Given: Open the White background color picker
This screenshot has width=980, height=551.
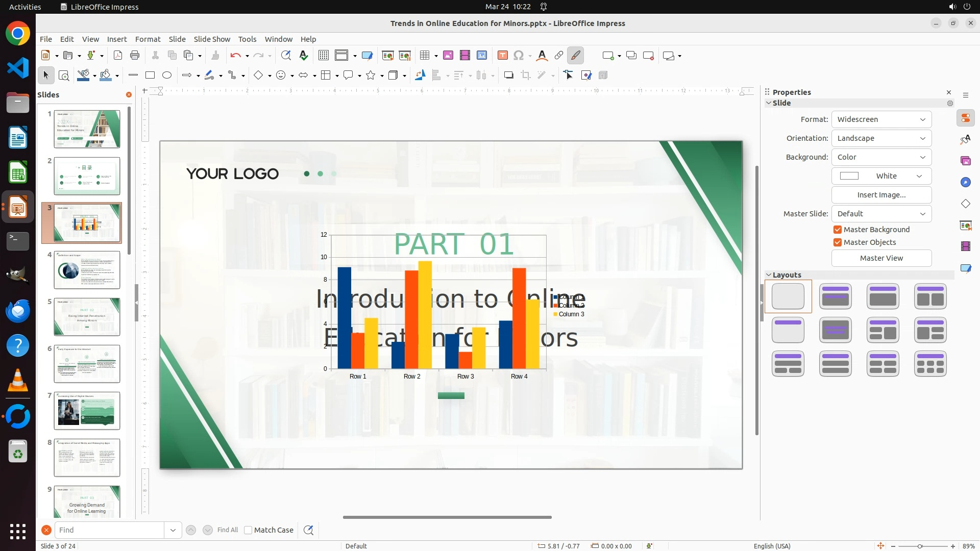Looking at the screenshot, I should [x=881, y=176].
